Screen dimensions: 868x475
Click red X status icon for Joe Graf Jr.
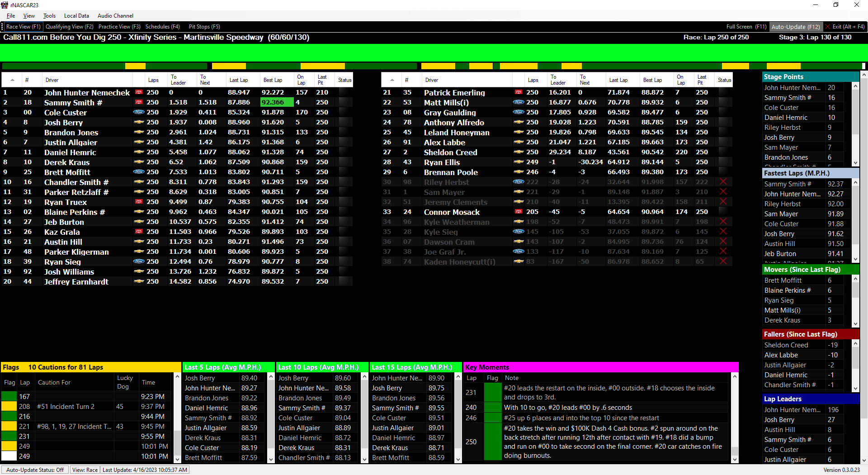pyautogui.click(x=723, y=252)
